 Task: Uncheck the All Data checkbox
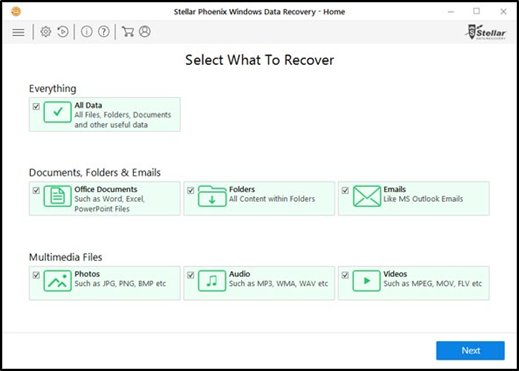pyautogui.click(x=36, y=107)
